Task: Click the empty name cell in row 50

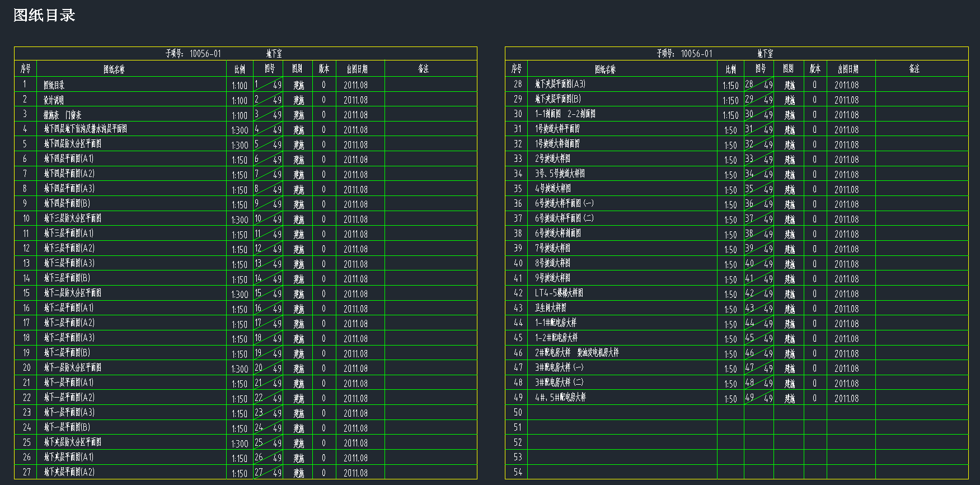Action: [x=622, y=413]
